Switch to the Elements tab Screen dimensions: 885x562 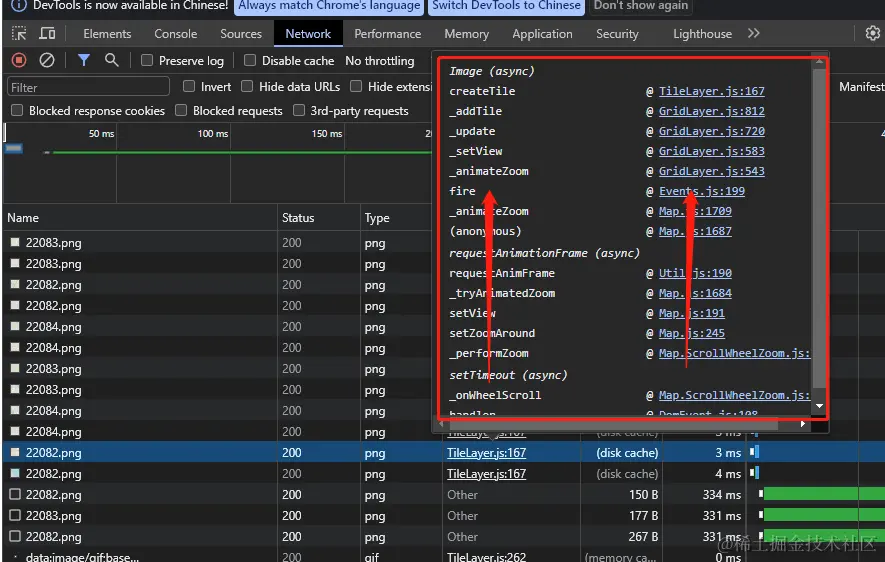coord(107,34)
